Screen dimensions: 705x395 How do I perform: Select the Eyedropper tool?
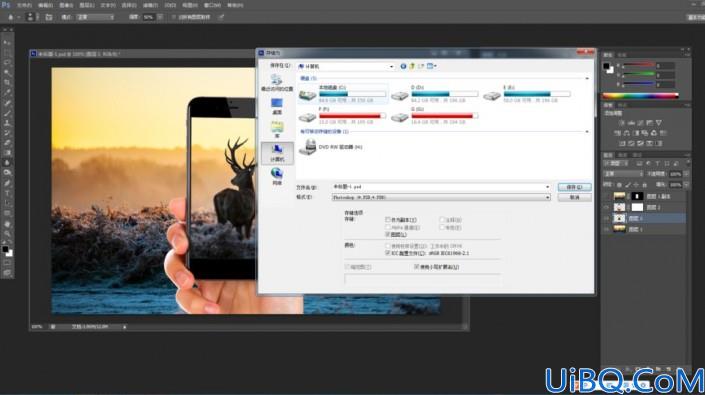click(x=7, y=93)
